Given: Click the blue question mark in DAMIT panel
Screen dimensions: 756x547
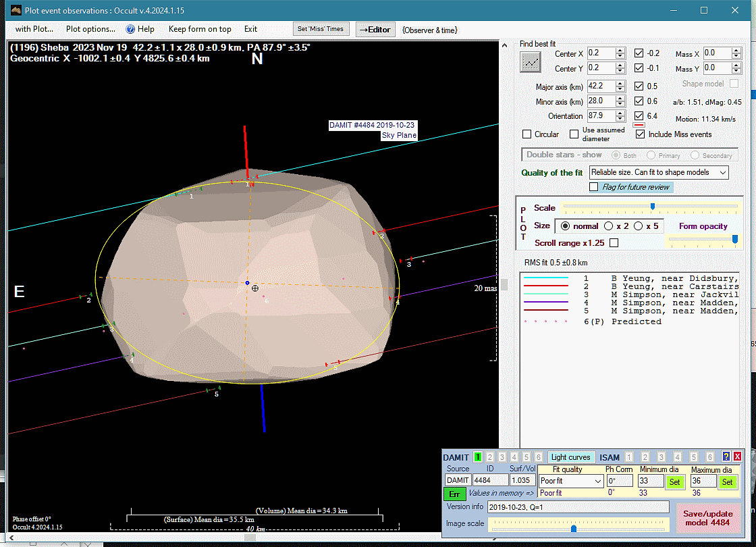Looking at the screenshot, I should point(726,457).
